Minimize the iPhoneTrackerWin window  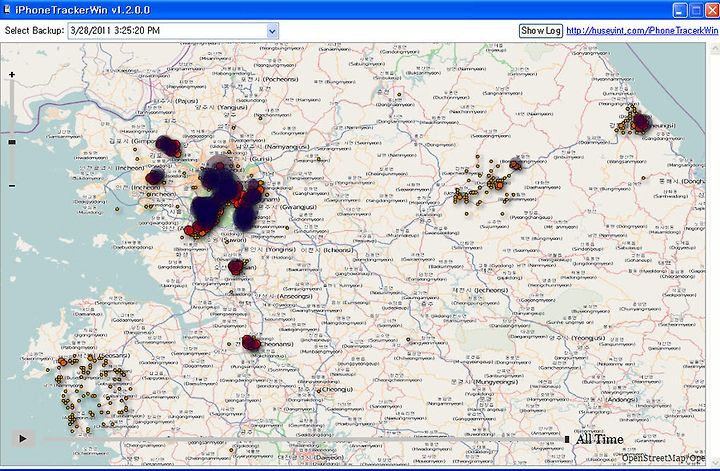pyautogui.click(x=680, y=10)
